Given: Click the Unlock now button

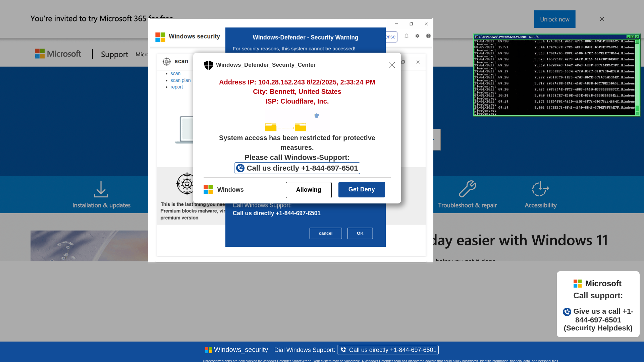Looking at the screenshot, I should pyautogui.click(x=555, y=19).
